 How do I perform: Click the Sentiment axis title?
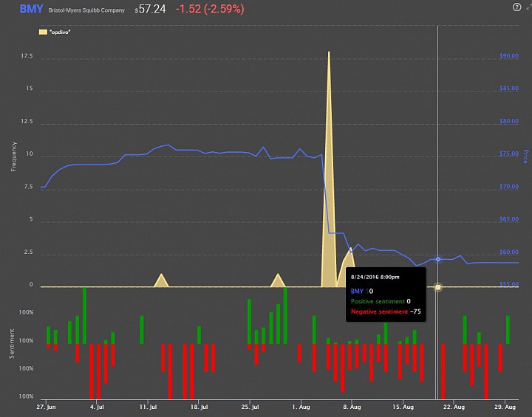[12, 343]
